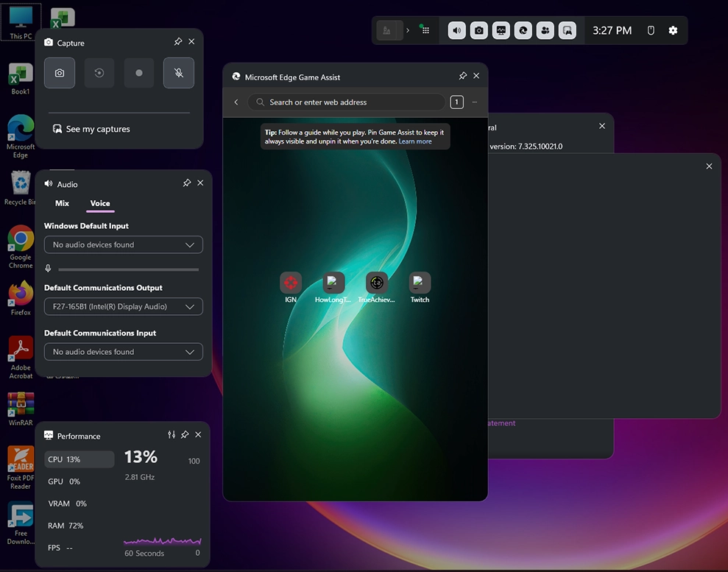Image resolution: width=728 pixels, height=572 pixels.
Task: Pin the Microsoft Edge Game Assist window
Action: pos(462,76)
